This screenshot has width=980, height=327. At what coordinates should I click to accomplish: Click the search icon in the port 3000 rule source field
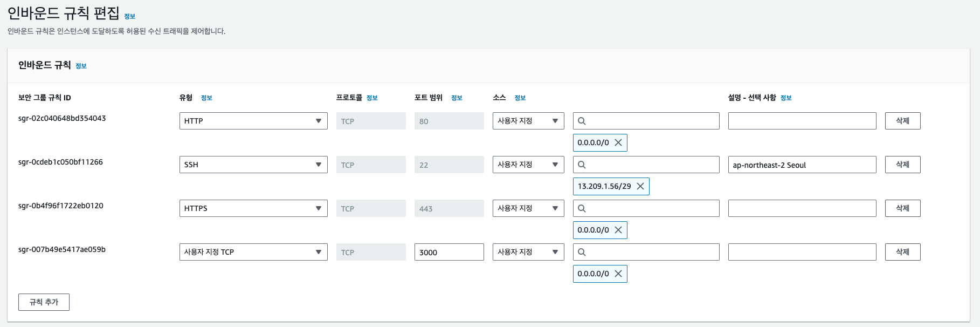point(582,252)
